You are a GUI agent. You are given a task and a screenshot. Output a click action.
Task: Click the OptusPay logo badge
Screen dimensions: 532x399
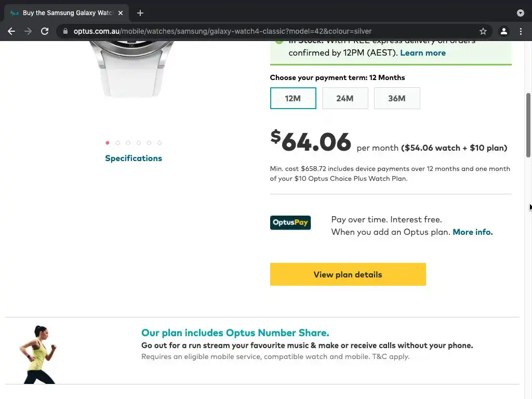[x=290, y=222]
